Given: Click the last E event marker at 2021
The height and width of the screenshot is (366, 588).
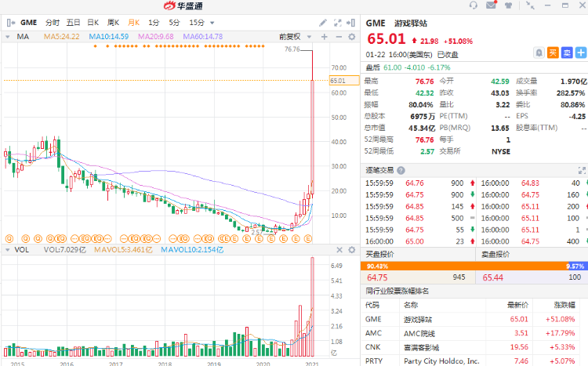Looking at the screenshot, I should (x=308, y=238).
